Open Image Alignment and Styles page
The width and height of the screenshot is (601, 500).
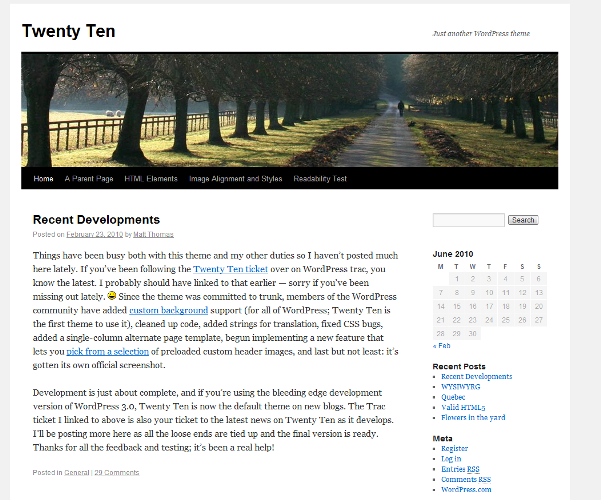pos(236,179)
